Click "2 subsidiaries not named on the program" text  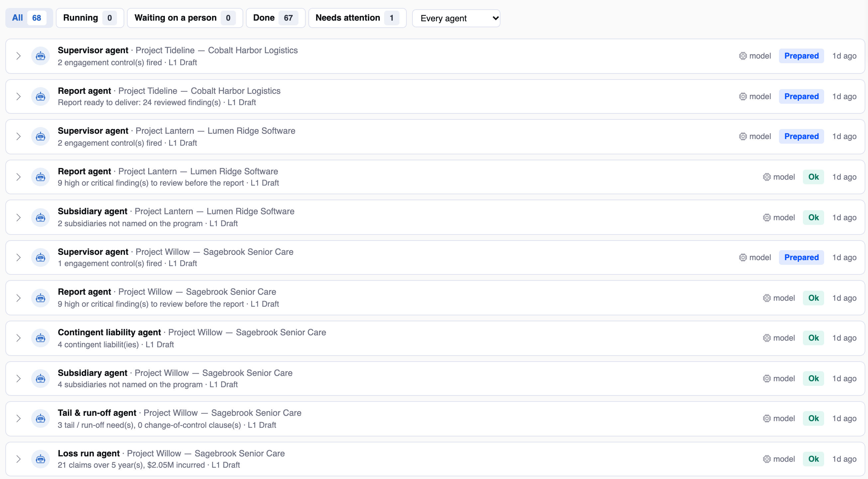(x=130, y=224)
